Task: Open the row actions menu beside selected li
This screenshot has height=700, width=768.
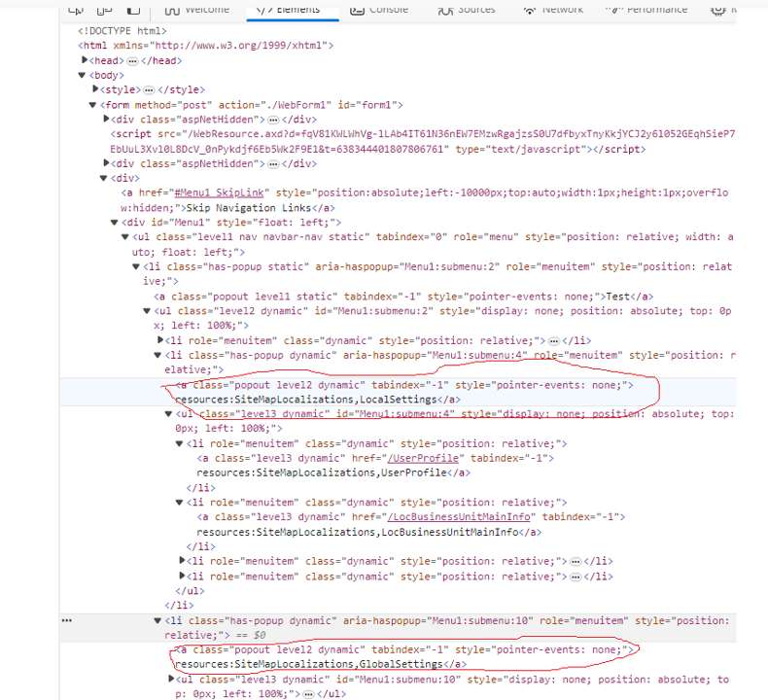Action: pyautogui.click(x=67, y=620)
